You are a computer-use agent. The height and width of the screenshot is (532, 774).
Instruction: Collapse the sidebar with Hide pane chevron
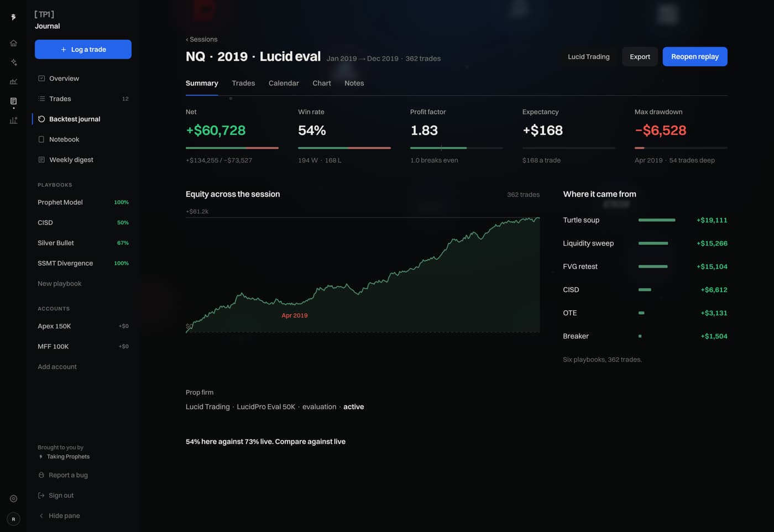(41, 516)
